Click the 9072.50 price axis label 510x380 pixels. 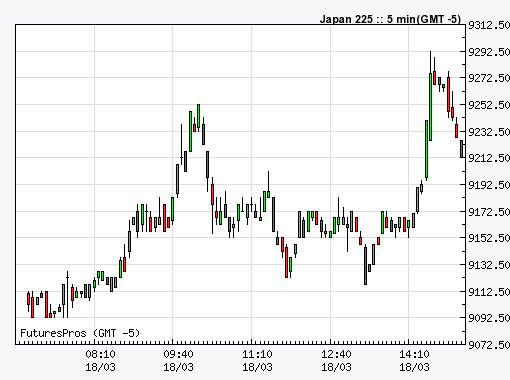tap(489, 344)
